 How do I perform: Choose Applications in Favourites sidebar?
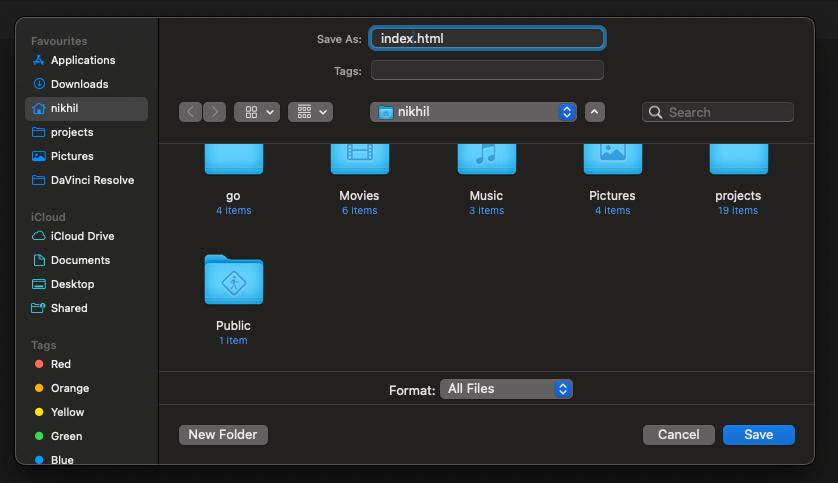(x=83, y=60)
